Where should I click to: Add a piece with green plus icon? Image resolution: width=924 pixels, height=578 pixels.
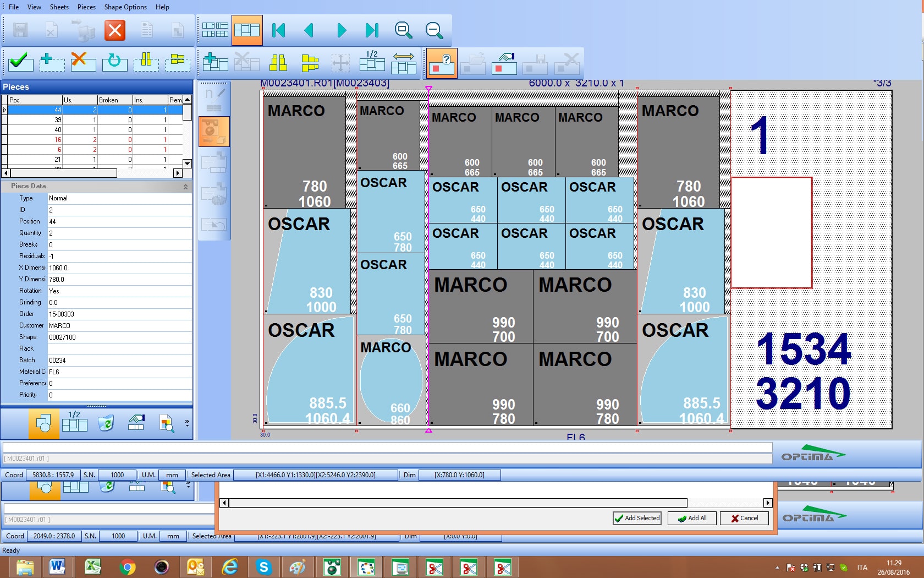(52, 62)
